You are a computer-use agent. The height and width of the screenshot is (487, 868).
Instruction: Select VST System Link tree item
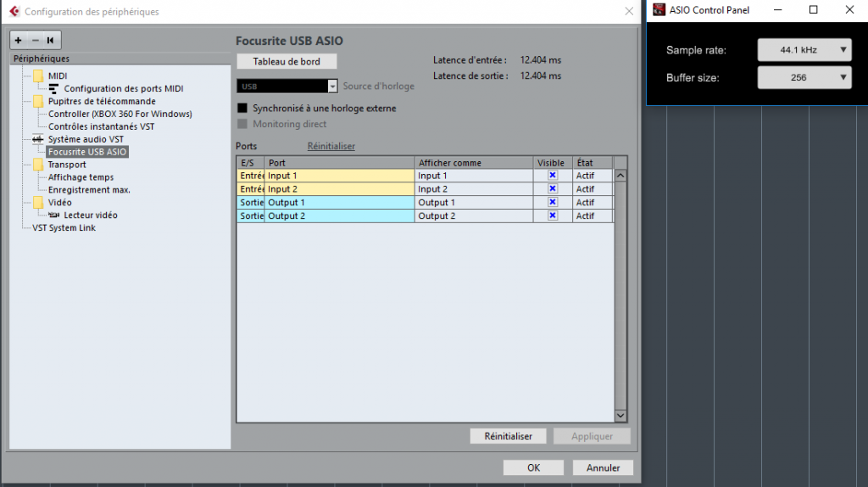[x=64, y=227]
